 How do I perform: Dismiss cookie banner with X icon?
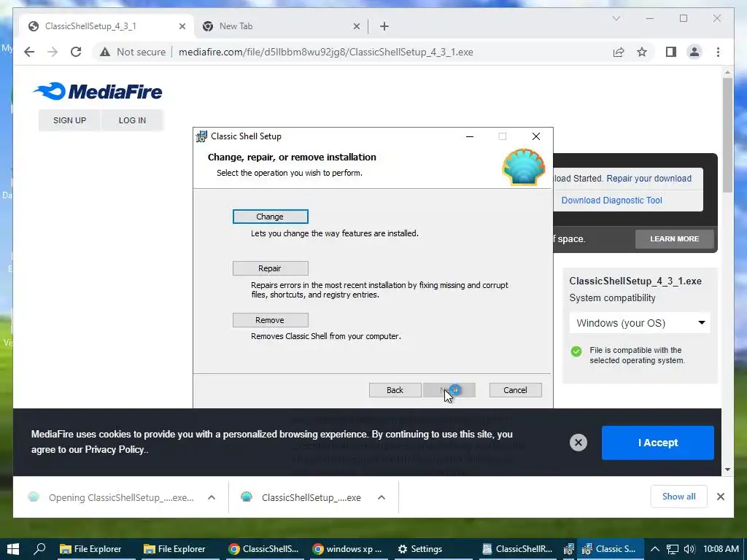(578, 443)
